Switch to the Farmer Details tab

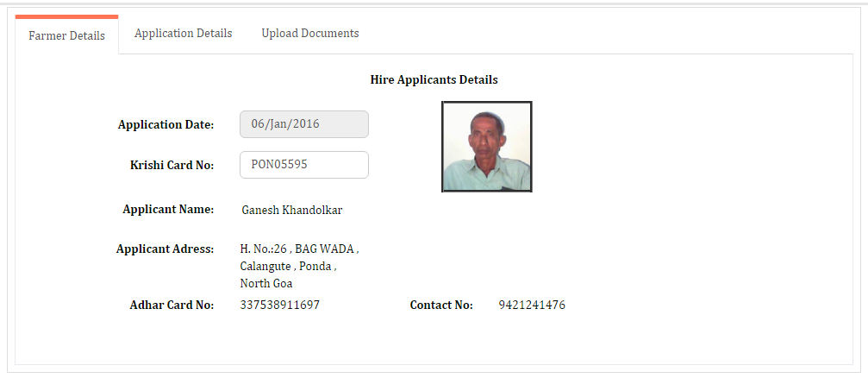[x=66, y=35]
